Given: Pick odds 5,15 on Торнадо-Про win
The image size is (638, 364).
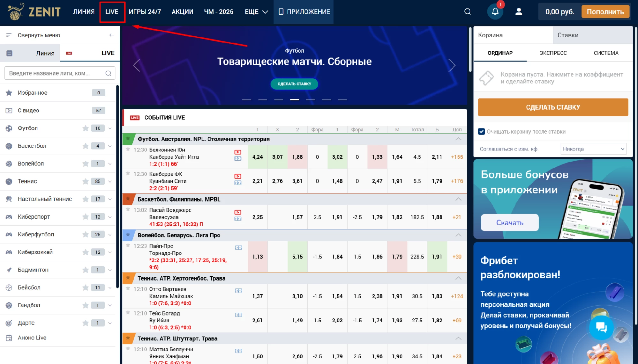Looking at the screenshot, I should (x=297, y=257).
